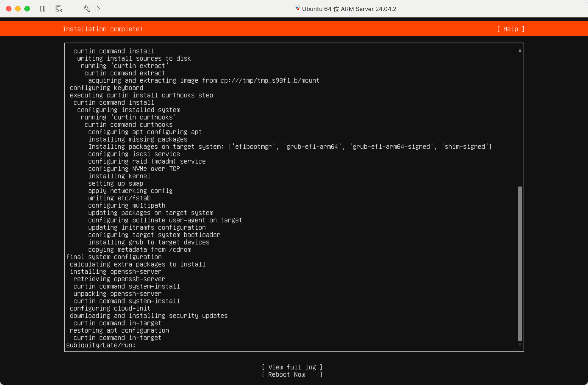The width and height of the screenshot is (588, 385).
Task: Select the View full log button
Action: pyautogui.click(x=292, y=367)
